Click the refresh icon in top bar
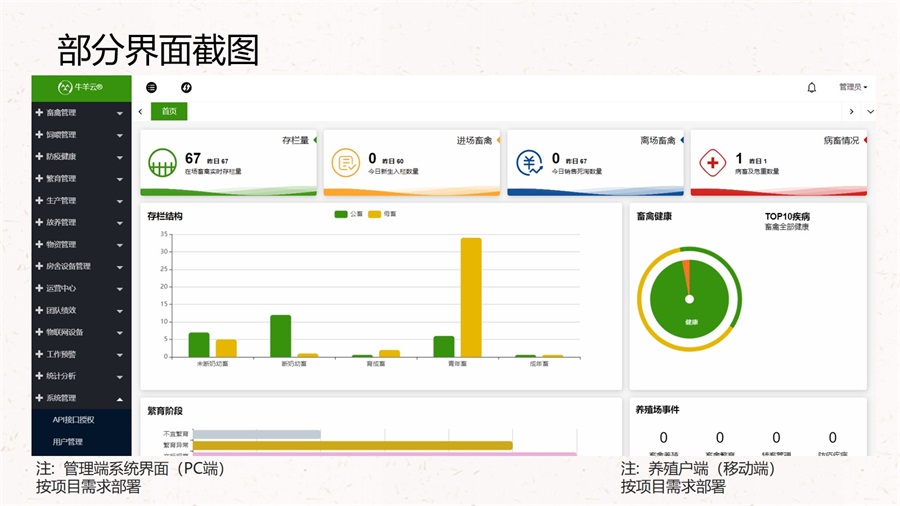900x506 pixels. 186,88
